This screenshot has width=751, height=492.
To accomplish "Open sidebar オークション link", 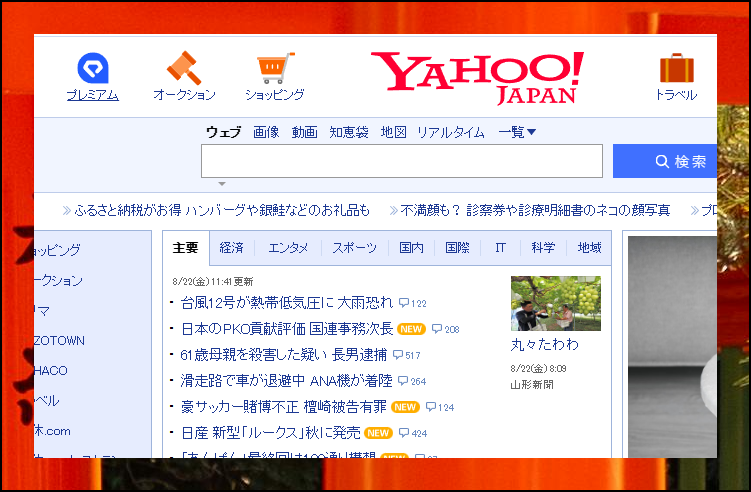I will click(58, 280).
